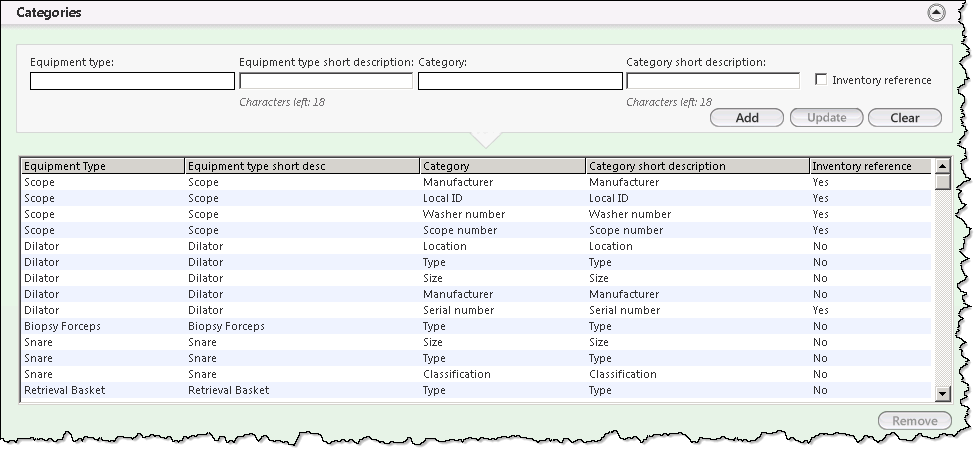Collapse the Categories panel with the round arrow
The height and width of the screenshot is (454, 980).
[x=936, y=13]
